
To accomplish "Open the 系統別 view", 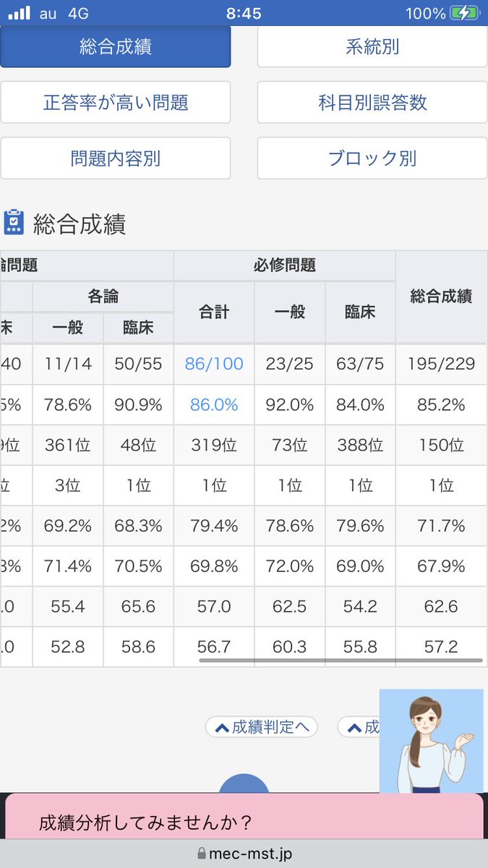I will [372, 48].
